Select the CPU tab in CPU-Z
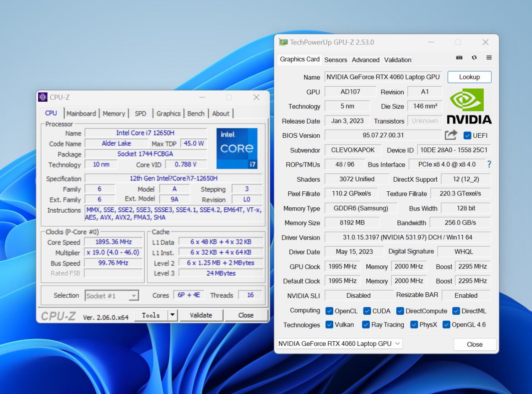 pyautogui.click(x=51, y=113)
